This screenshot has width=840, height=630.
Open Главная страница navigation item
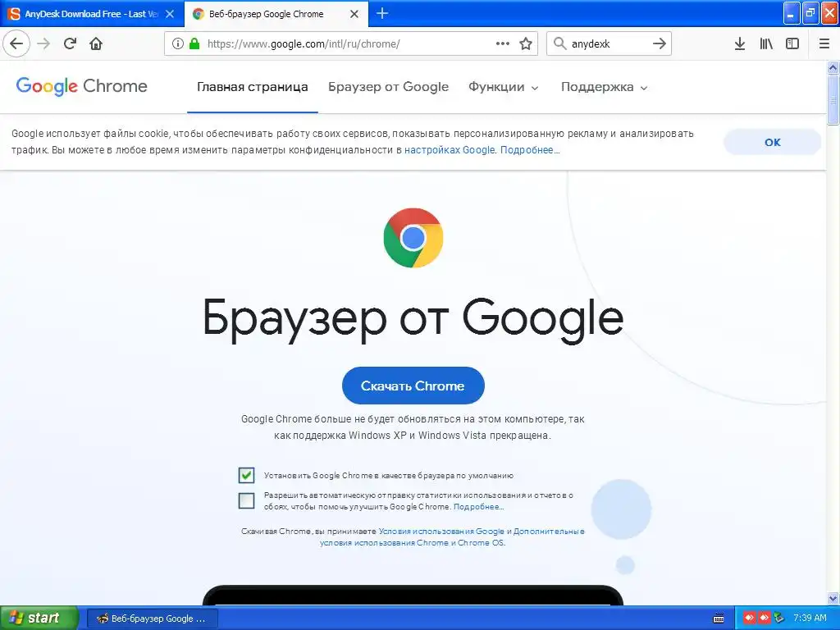coord(253,87)
